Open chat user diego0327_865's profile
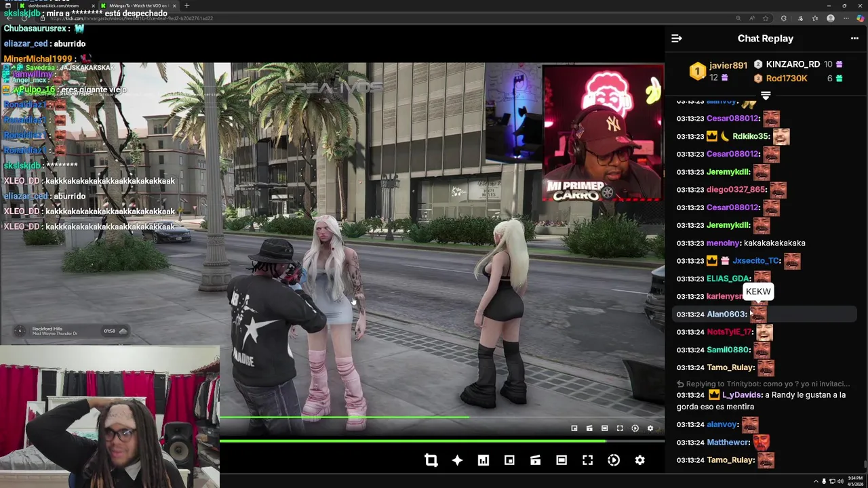Viewport: 868px width, 488px height. tap(736, 190)
